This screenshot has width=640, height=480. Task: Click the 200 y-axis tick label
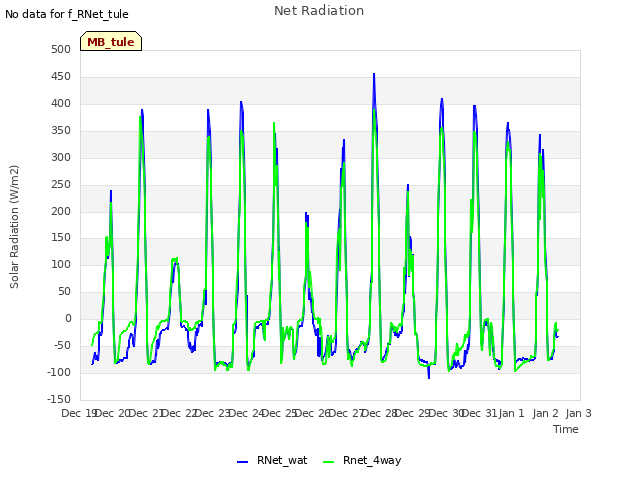(x=61, y=211)
